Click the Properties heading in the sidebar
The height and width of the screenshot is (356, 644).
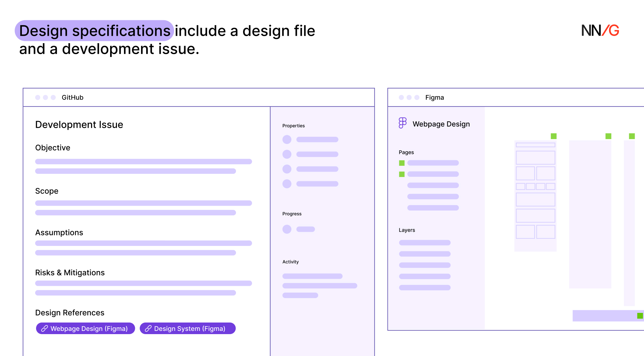tap(293, 126)
